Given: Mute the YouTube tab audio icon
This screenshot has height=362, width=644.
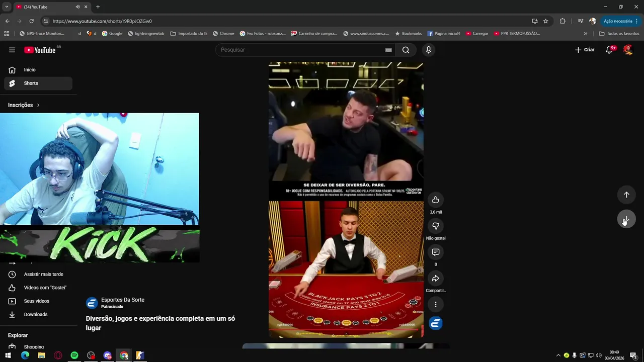Looking at the screenshot, I should point(77,7).
